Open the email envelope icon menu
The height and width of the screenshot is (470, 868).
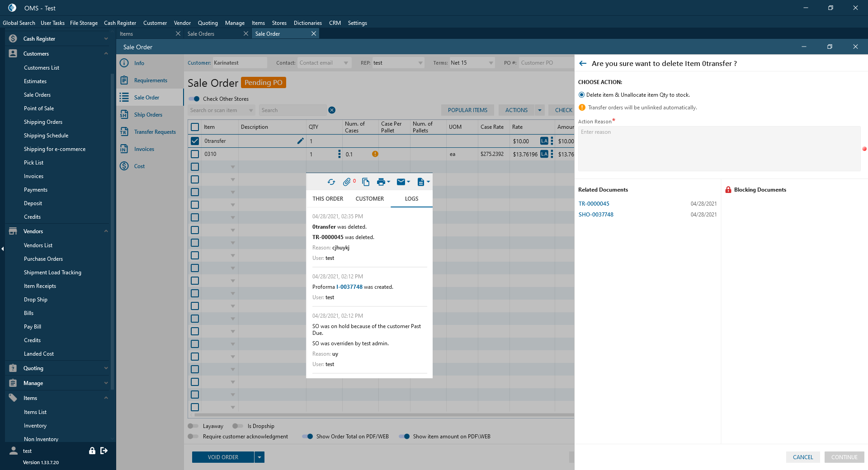pyautogui.click(x=403, y=182)
